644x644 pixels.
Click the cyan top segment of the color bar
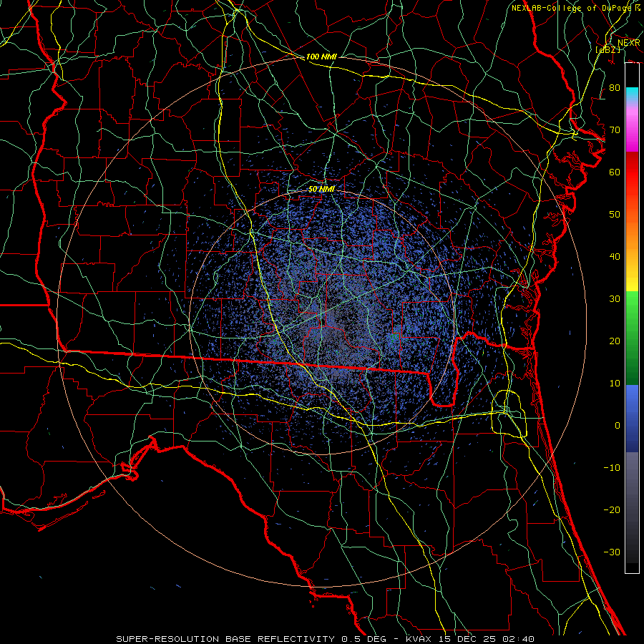tap(632, 94)
